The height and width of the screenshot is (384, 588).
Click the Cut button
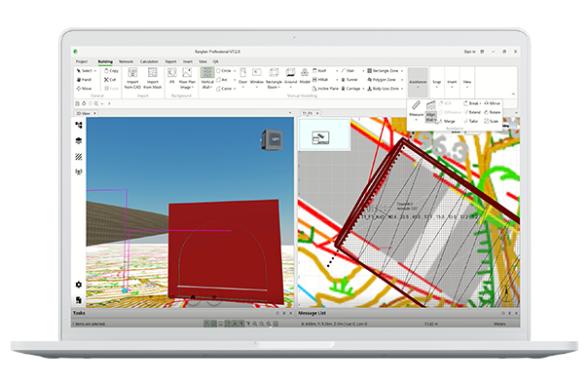110,80
